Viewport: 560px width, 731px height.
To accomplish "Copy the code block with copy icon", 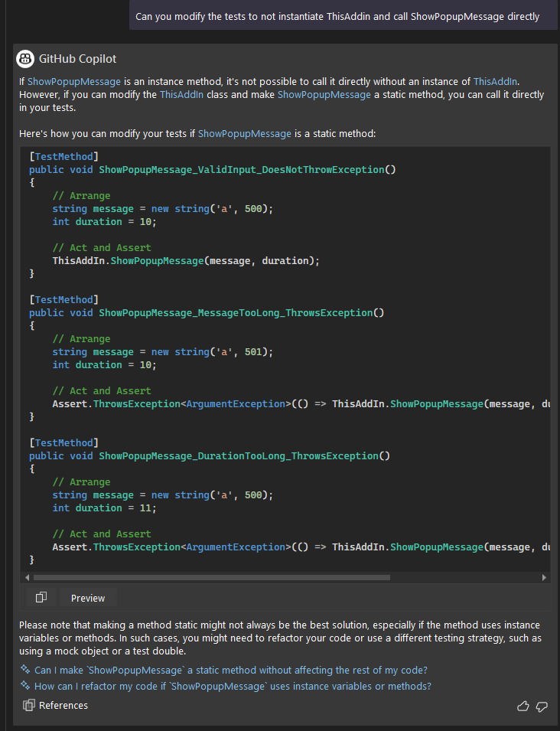I will [x=41, y=597].
